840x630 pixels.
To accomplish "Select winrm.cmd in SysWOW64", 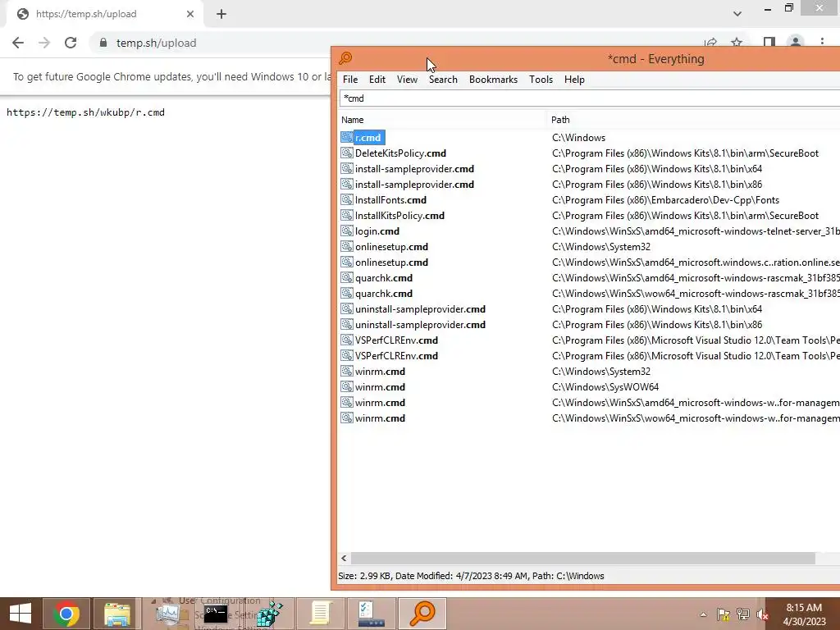I will tap(380, 387).
